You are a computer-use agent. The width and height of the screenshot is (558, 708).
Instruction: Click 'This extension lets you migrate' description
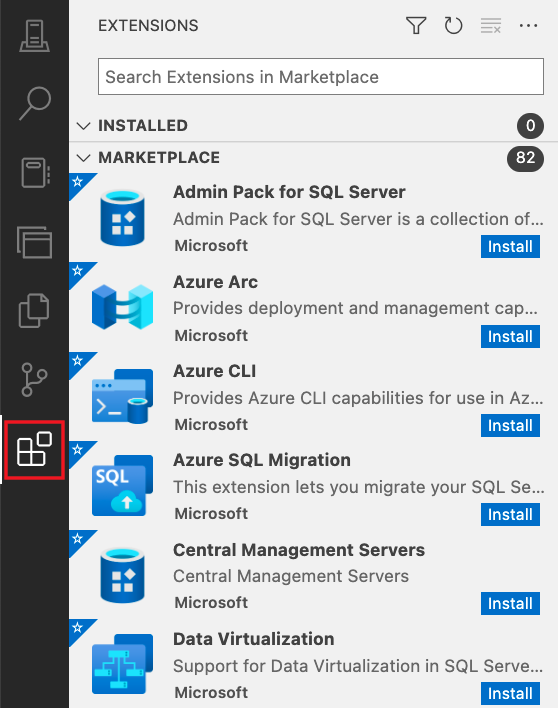coord(358,487)
